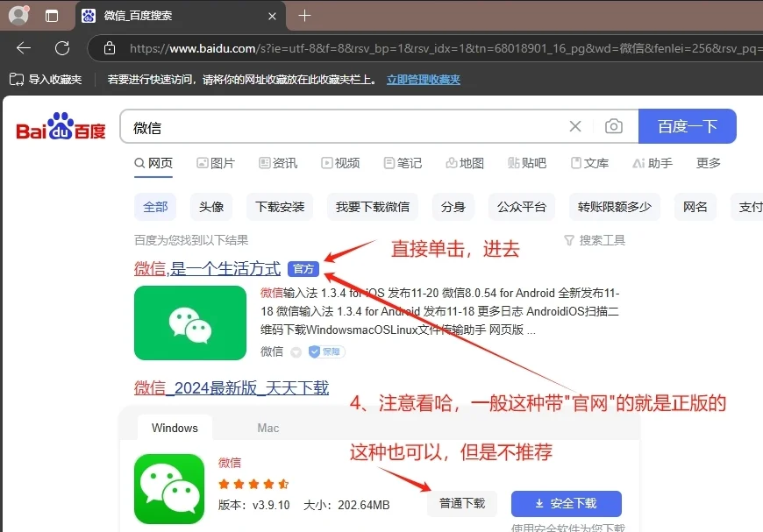
Task: Navigate back using the back arrow
Action: (23, 49)
